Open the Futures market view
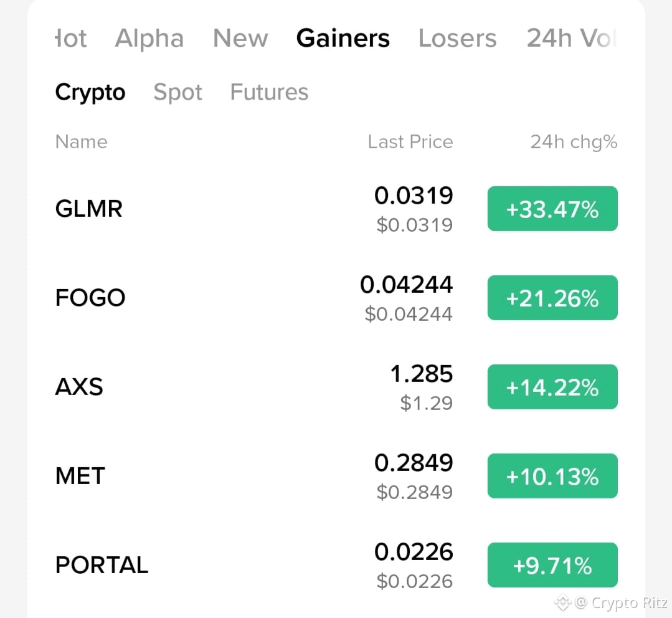Image resolution: width=672 pixels, height=618 pixels. click(269, 92)
